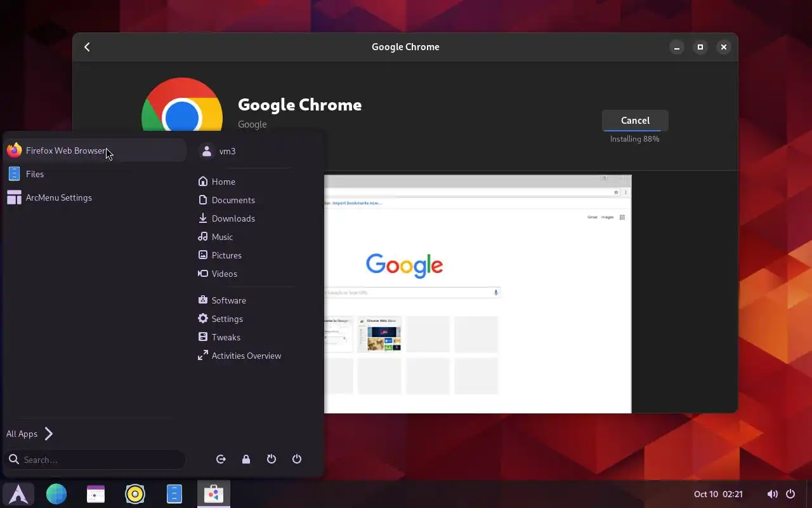Switch to Software in the taskbar
The image size is (812, 508).
pyautogui.click(x=214, y=494)
